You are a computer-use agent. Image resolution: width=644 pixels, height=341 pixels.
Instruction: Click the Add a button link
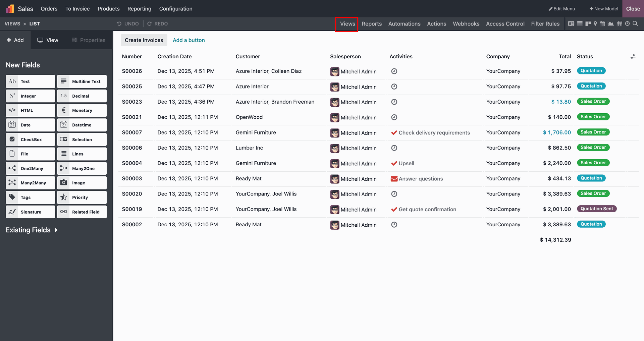click(189, 40)
